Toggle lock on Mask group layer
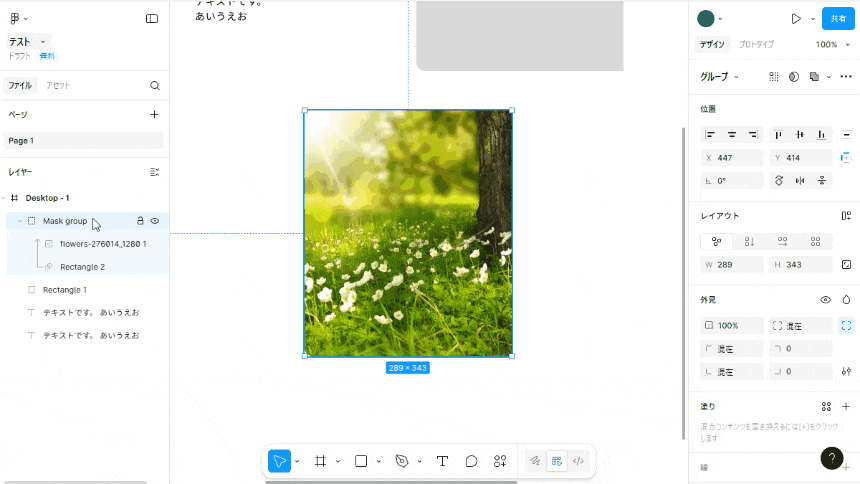 140,221
